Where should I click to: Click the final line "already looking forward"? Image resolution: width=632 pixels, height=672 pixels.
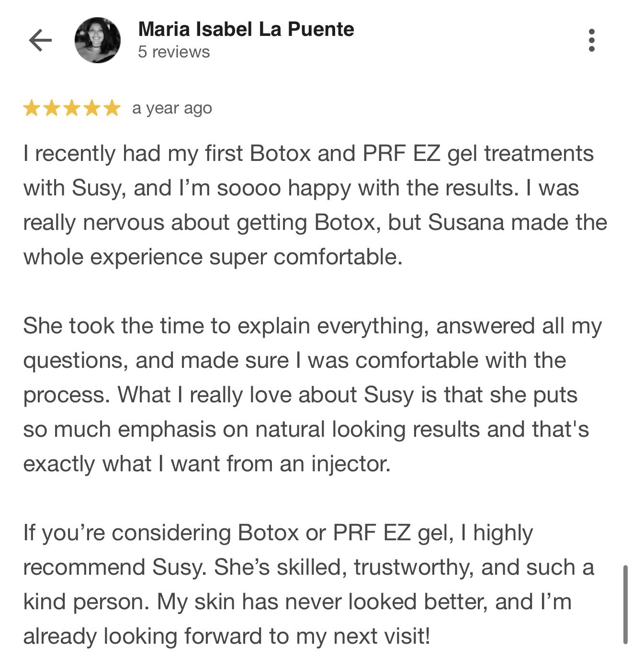pos(226,637)
